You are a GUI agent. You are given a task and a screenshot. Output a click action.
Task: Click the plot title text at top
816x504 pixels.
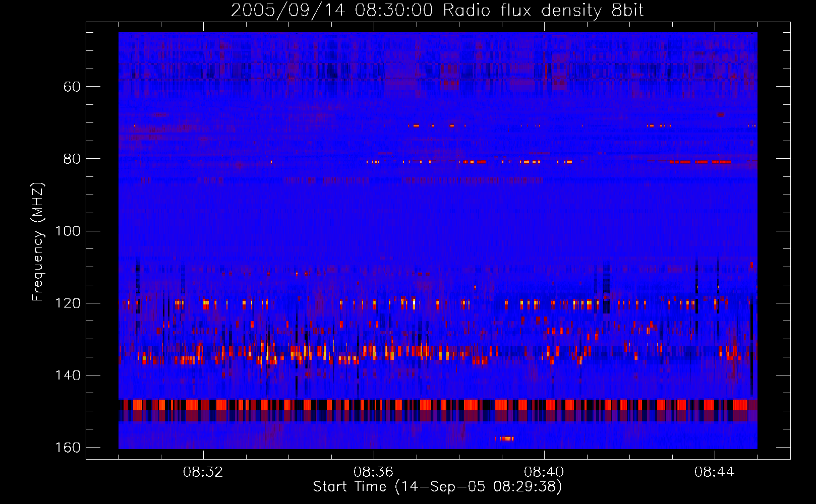tap(438, 11)
